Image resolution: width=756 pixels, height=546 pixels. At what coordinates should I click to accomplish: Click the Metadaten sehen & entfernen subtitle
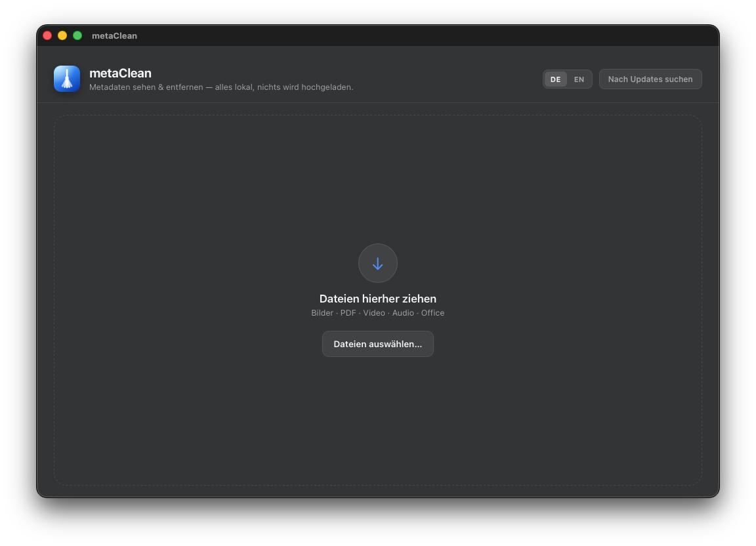221,87
